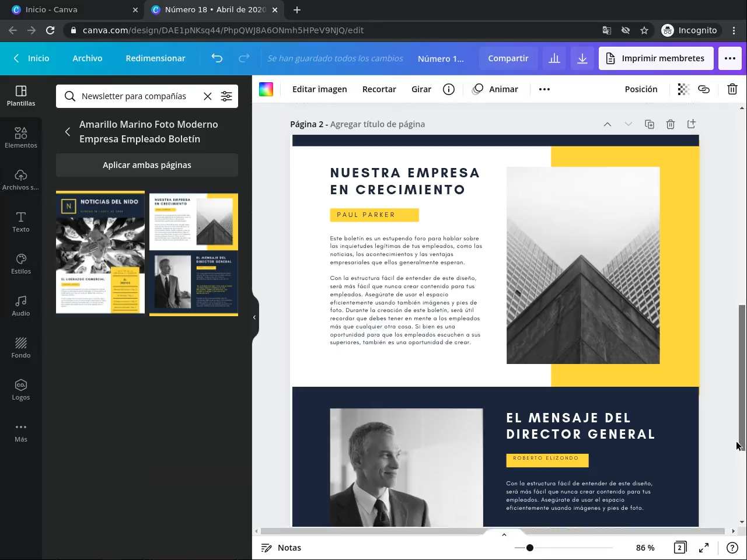Go back to Inicio
The width and height of the screenshot is (747, 560).
[32, 58]
